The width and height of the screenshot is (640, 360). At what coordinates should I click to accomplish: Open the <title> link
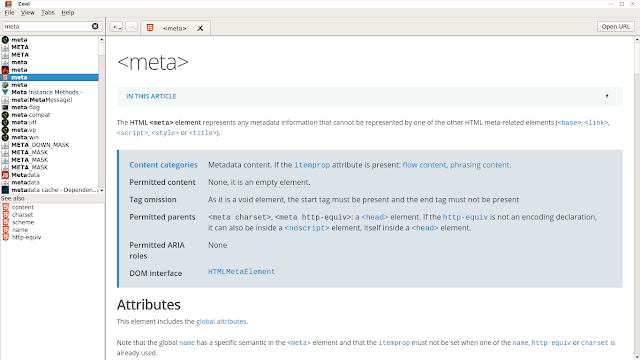click(202, 133)
